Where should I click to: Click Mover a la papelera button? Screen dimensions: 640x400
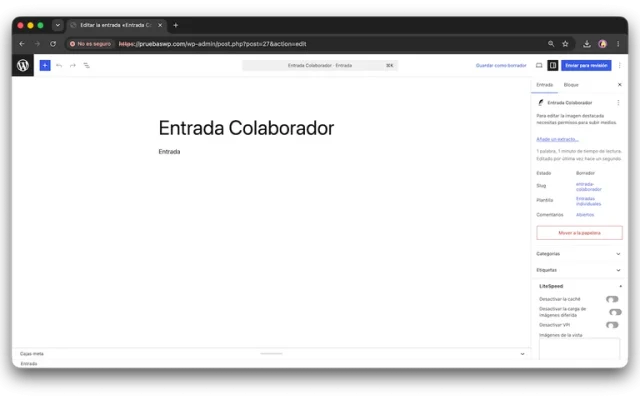pos(579,233)
